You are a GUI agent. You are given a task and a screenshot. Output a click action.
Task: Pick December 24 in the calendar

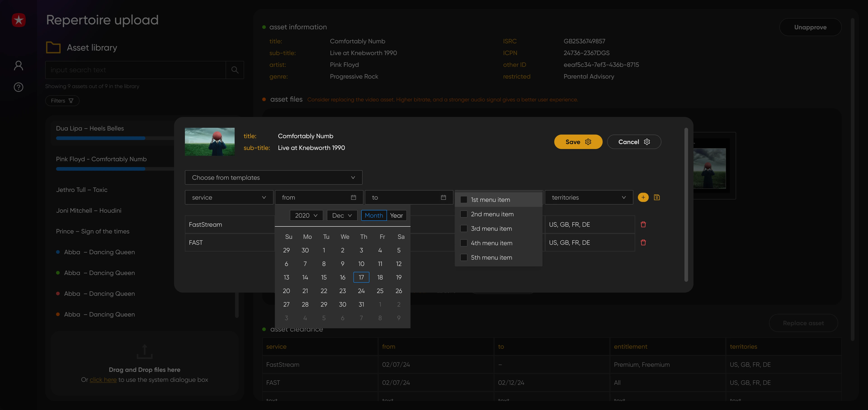(x=361, y=291)
